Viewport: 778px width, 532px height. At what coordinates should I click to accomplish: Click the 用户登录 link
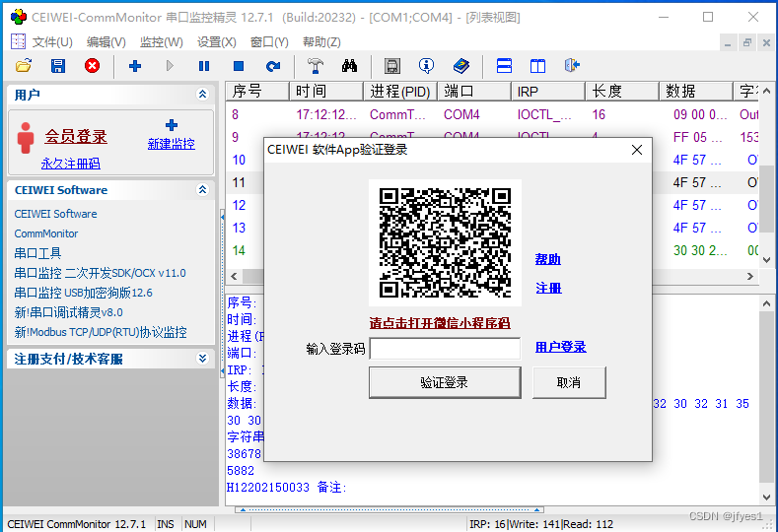tap(561, 347)
